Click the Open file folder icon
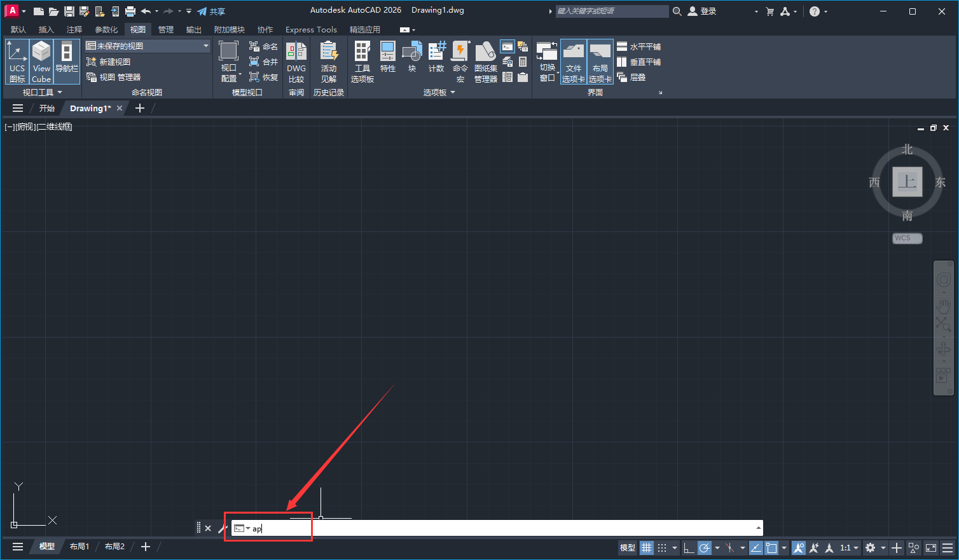This screenshot has width=959, height=560. coord(53,11)
